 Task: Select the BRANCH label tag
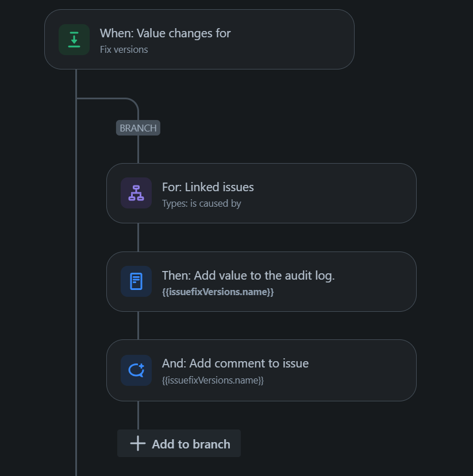pyautogui.click(x=139, y=128)
